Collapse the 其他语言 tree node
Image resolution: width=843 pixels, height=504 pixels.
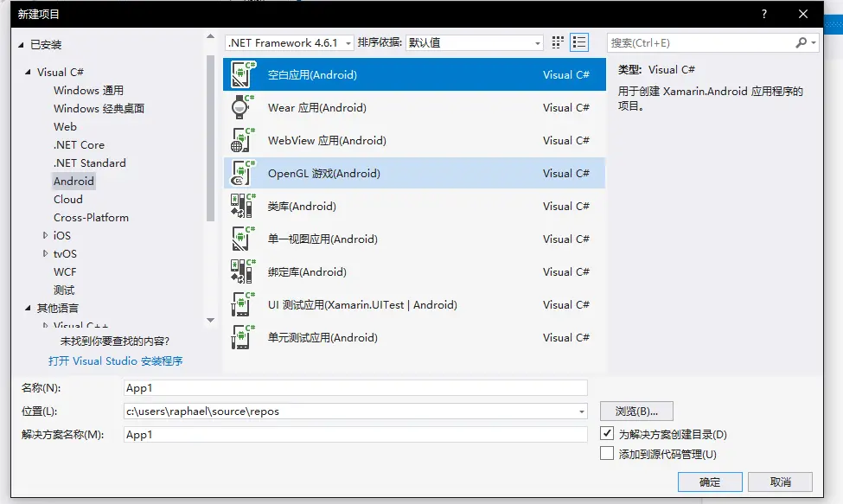pyautogui.click(x=28, y=308)
